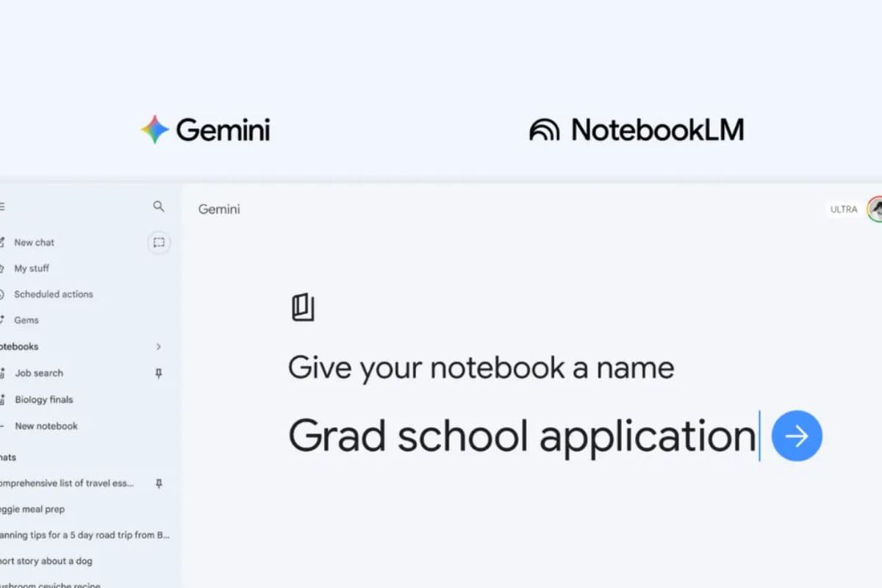Collapse the sidebar with the menu icon

(x=2, y=206)
